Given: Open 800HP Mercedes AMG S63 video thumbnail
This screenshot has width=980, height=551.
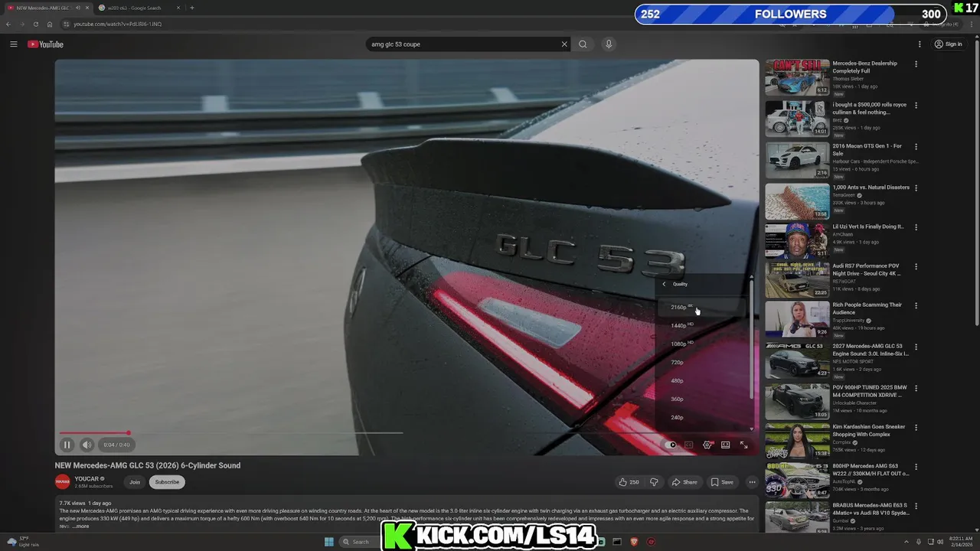Looking at the screenshot, I should [797, 480].
